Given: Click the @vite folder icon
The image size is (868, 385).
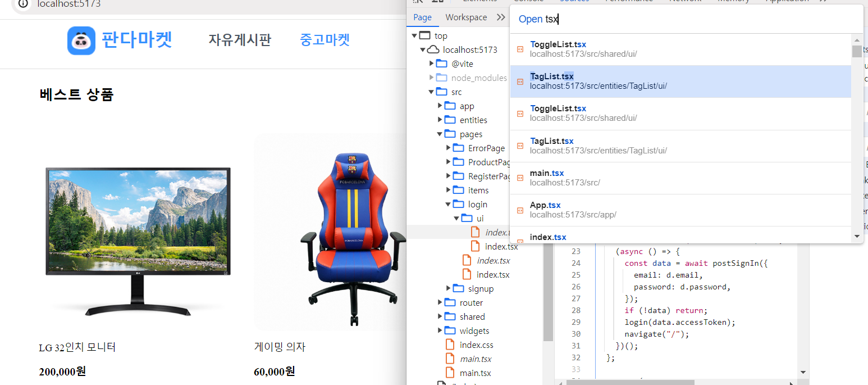Looking at the screenshot, I should pos(442,64).
